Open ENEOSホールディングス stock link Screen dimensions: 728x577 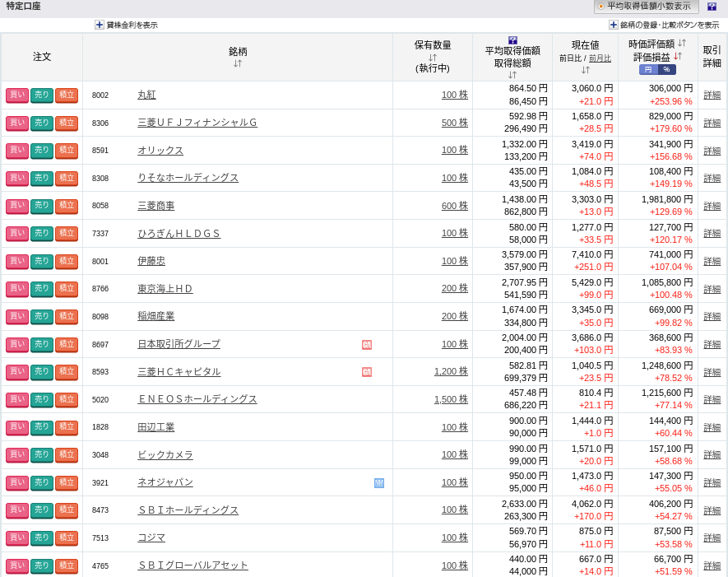pyautogui.click(x=197, y=399)
